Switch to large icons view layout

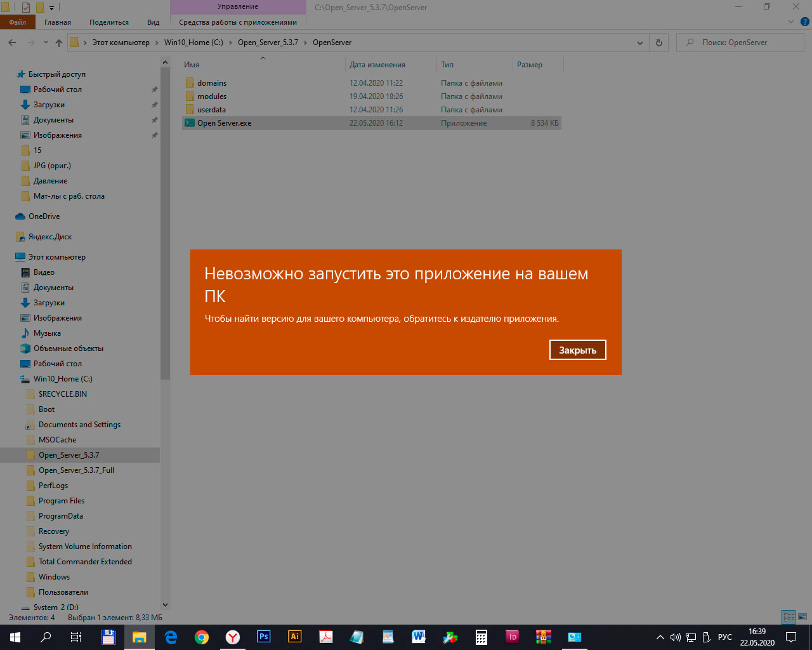[802, 617]
